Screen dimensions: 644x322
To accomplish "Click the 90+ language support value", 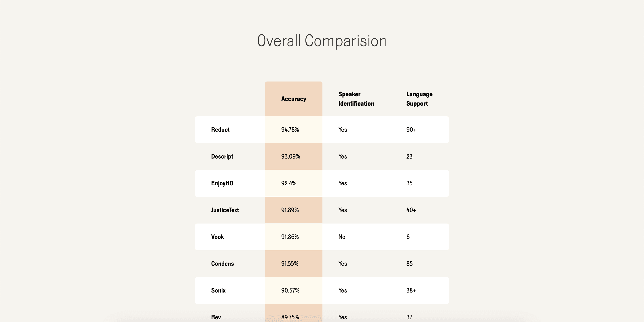I will 411,130.
